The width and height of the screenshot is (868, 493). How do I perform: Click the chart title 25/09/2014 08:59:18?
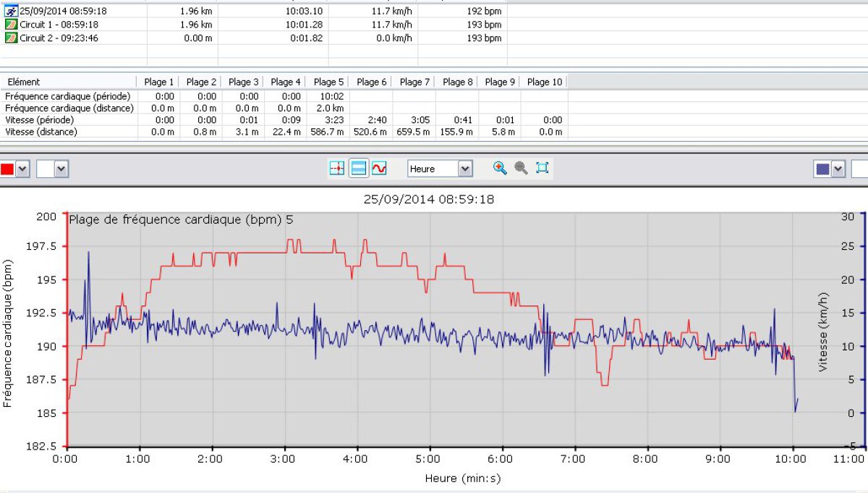(x=430, y=199)
